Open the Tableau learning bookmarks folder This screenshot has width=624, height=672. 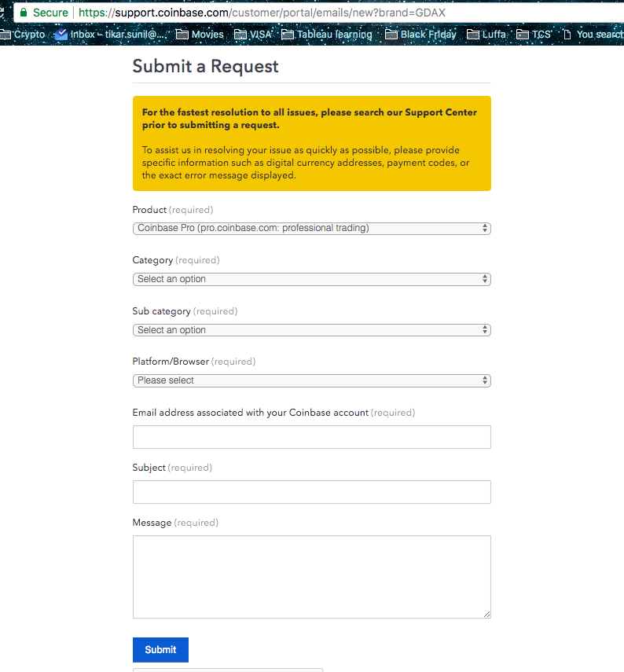pyautogui.click(x=327, y=35)
